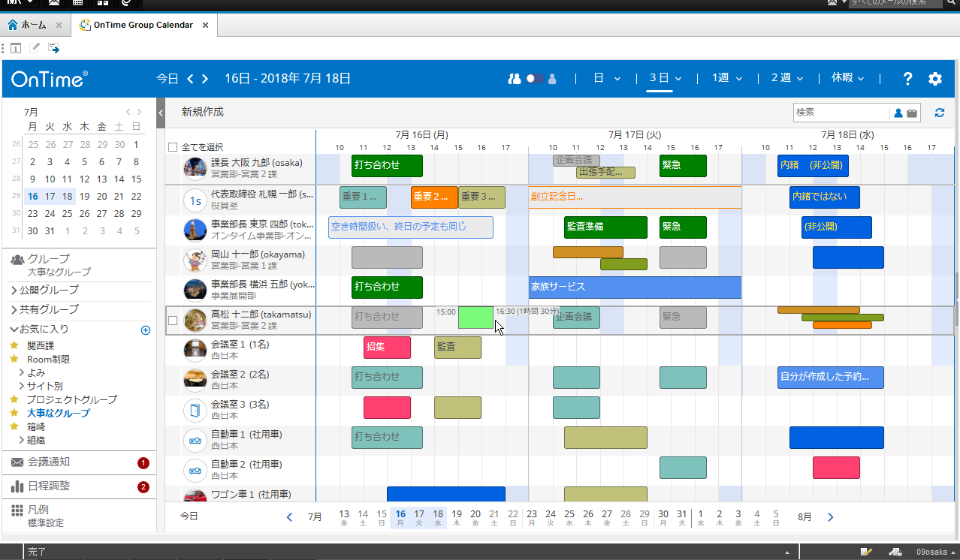Check the 高松 十二郎 row checkbox
Image resolution: width=960 pixels, height=560 pixels.
tap(173, 321)
